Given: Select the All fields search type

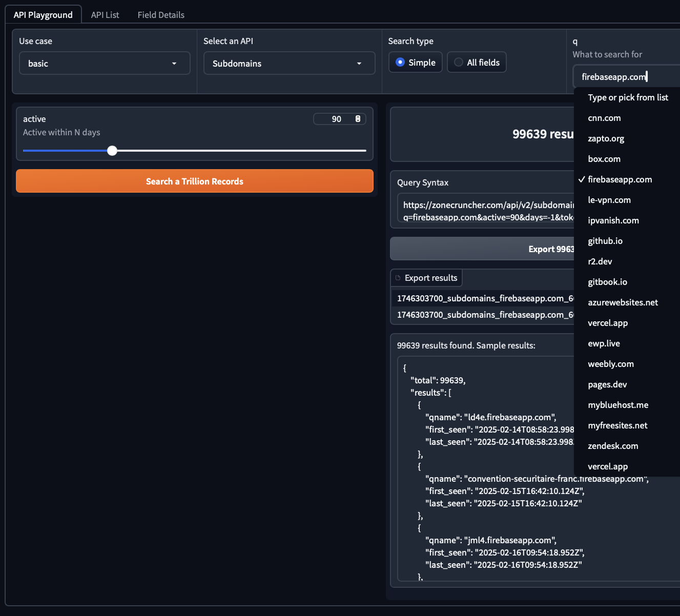Looking at the screenshot, I should tap(477, 62).
